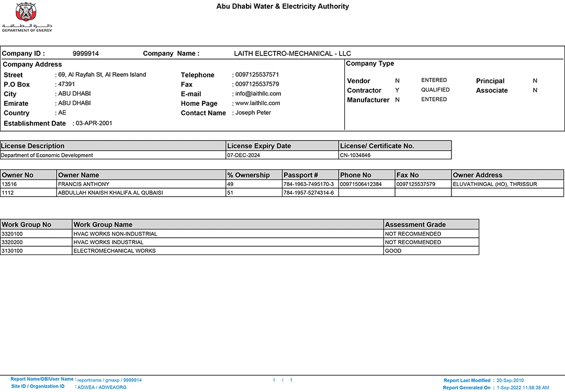565x392 pixels.
Task: Open the info@laithllc.com email address
Action: pos(258,94)
